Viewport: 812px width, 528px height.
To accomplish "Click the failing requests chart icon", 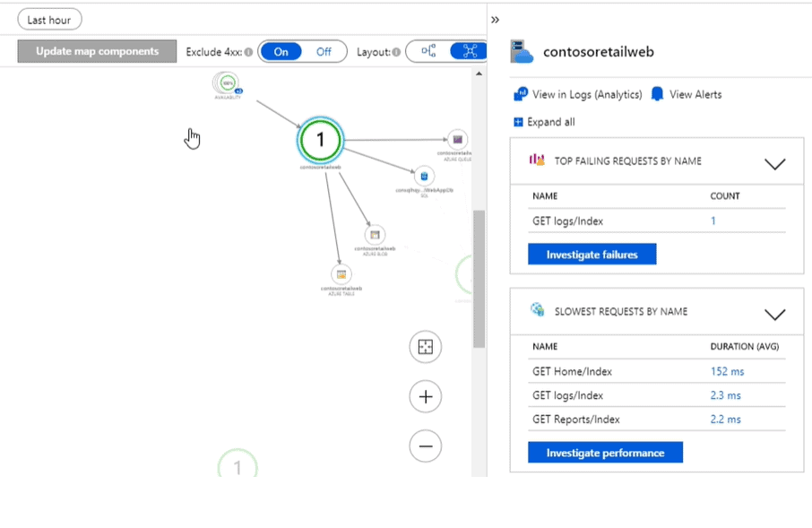I will 537,160.
